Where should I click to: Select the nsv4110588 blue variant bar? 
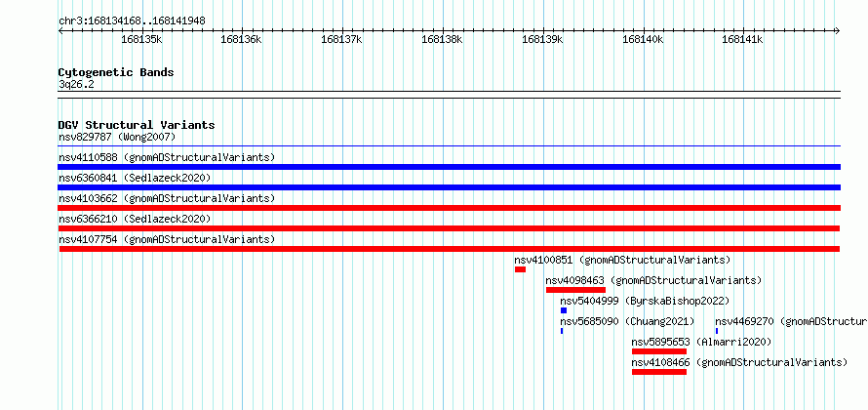point(449,167)
